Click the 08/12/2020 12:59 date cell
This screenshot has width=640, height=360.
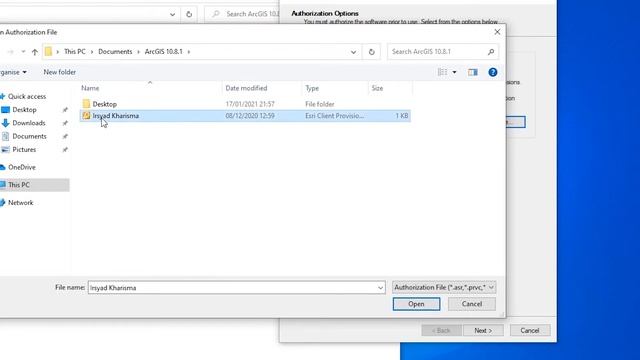(250, 116)
